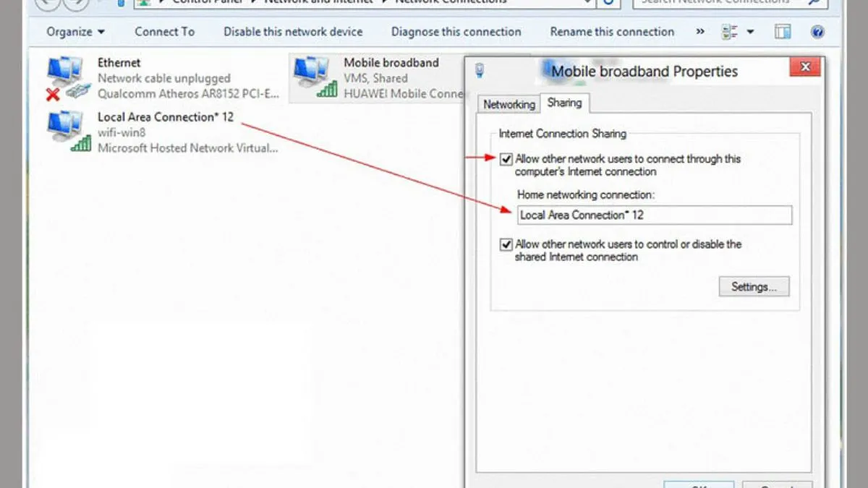Uncheck allow users to connect through this computer

(x=506, y=159)
